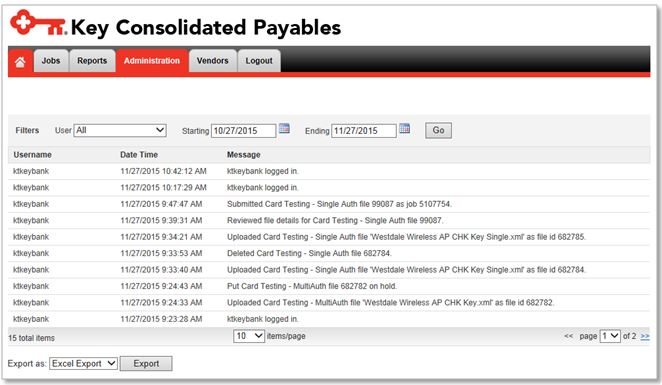Open the page number dropdown
The image size is (662, 385).
[x=610, y=336]
